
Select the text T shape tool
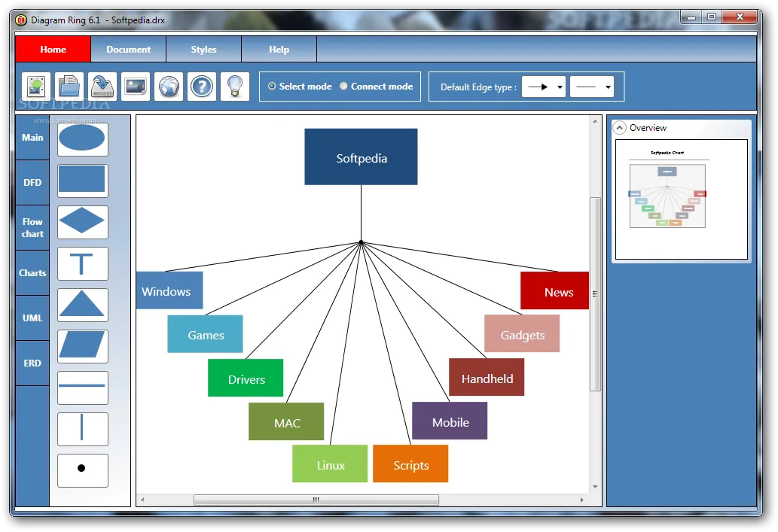click(82, 263)
